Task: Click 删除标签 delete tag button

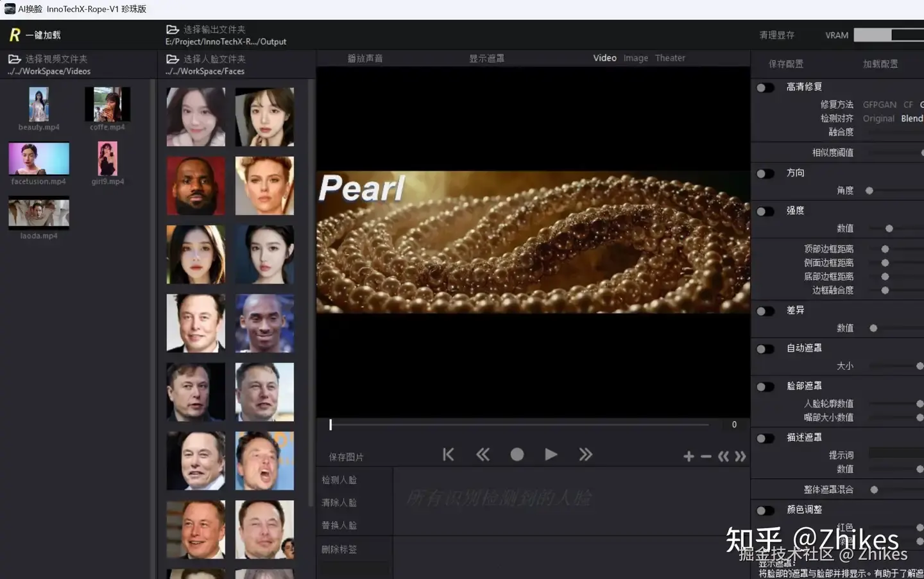Action: [x=339, y=549]
